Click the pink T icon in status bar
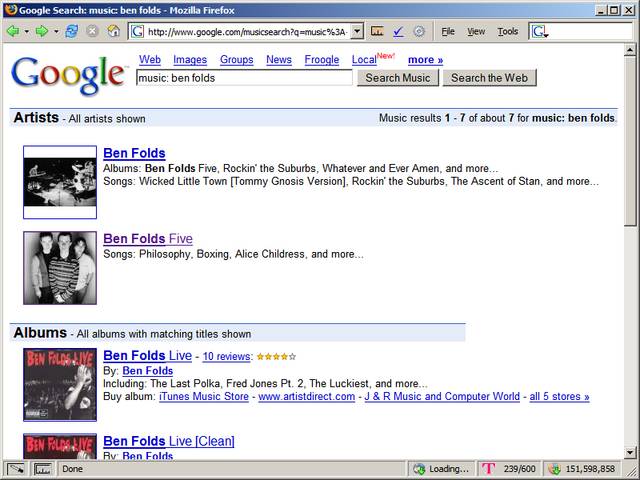This screenshot has height=480, width=640. point(489,468)
